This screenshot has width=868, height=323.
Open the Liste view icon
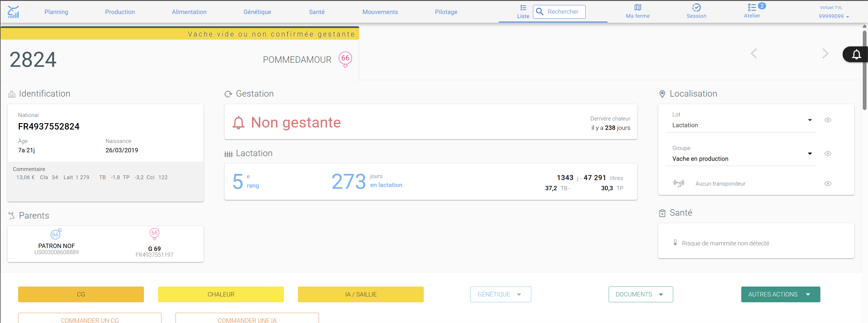pyautogui.click(x=523, y=8)
